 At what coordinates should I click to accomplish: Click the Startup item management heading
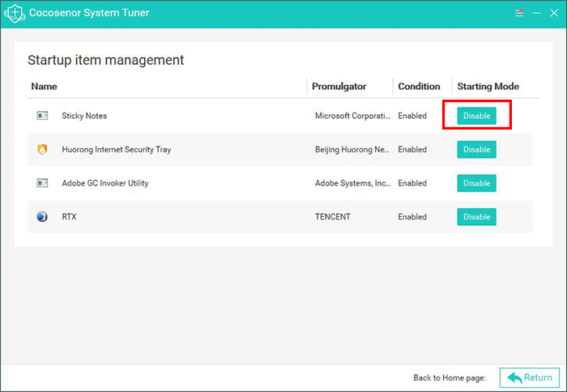coord(105,60)
